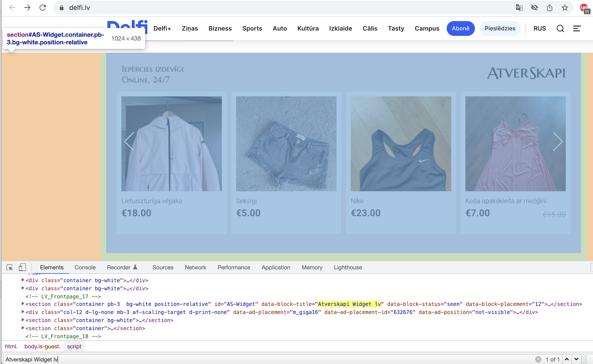Bookmark page with star icon
This screenshot has height=364, width=593.
click(x=565, y=8)
